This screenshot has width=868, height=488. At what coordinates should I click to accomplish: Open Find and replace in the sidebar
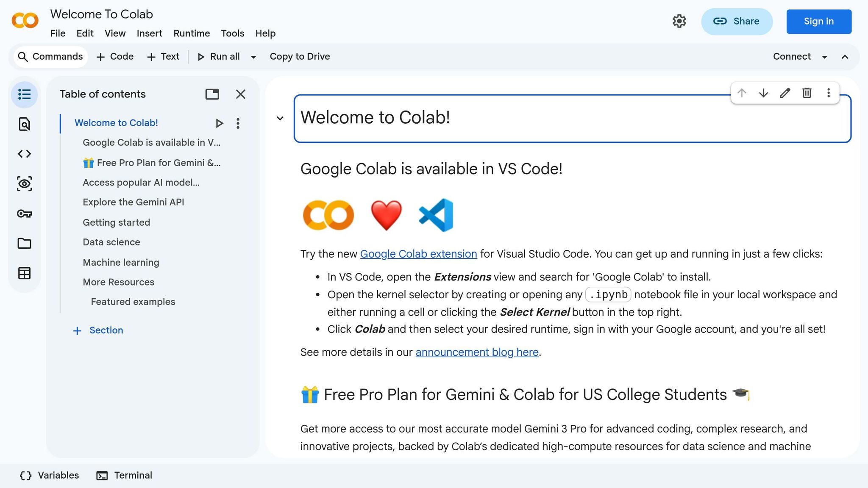tap(24, 125)
